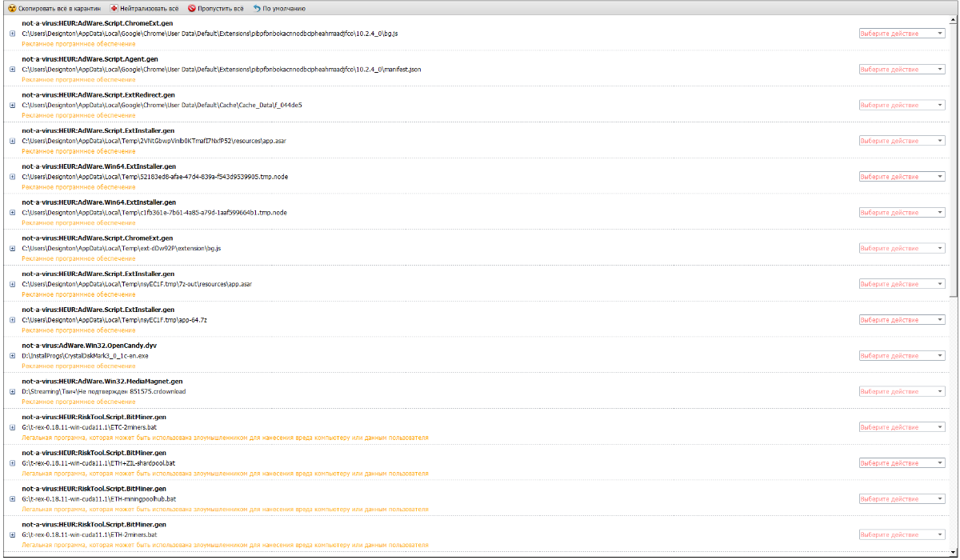
Task: Expand the ETH-miningpoolhub.bat entry
Action: (x=12, y=498)
